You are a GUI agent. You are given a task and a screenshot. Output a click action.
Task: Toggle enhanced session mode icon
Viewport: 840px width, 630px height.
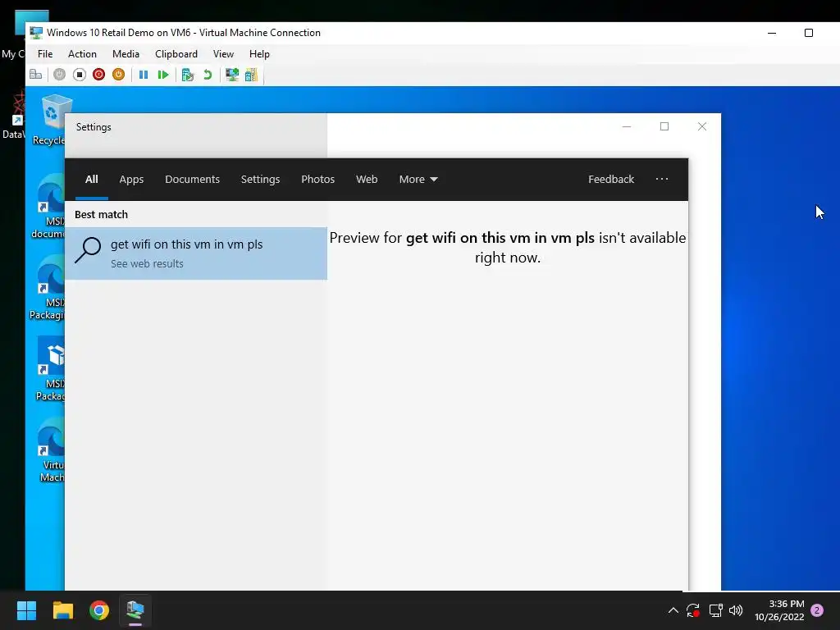(231, 75)
